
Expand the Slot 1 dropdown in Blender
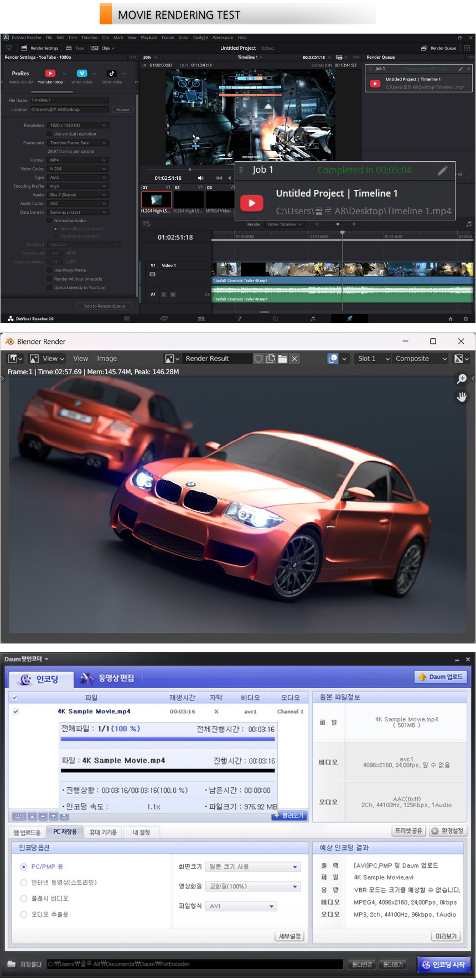374,359
